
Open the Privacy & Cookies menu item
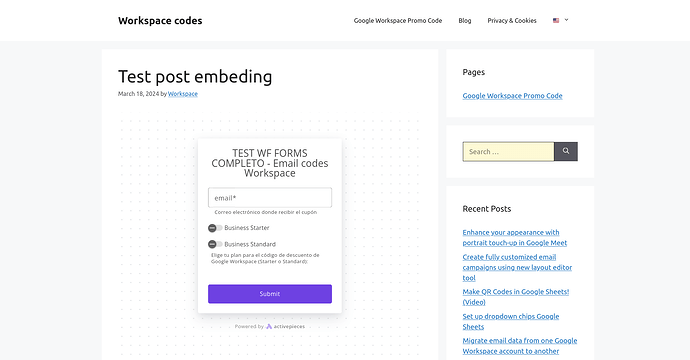tap(512, 21)
